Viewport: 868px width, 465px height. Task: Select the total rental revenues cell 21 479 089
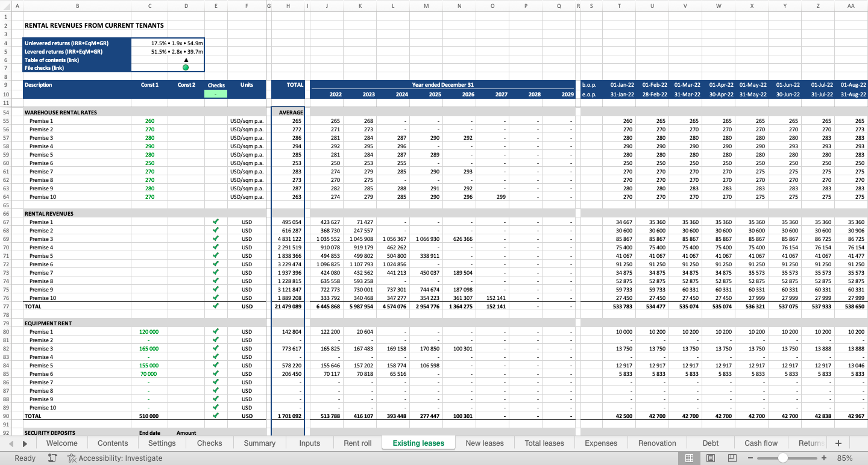tap(288, 306)
